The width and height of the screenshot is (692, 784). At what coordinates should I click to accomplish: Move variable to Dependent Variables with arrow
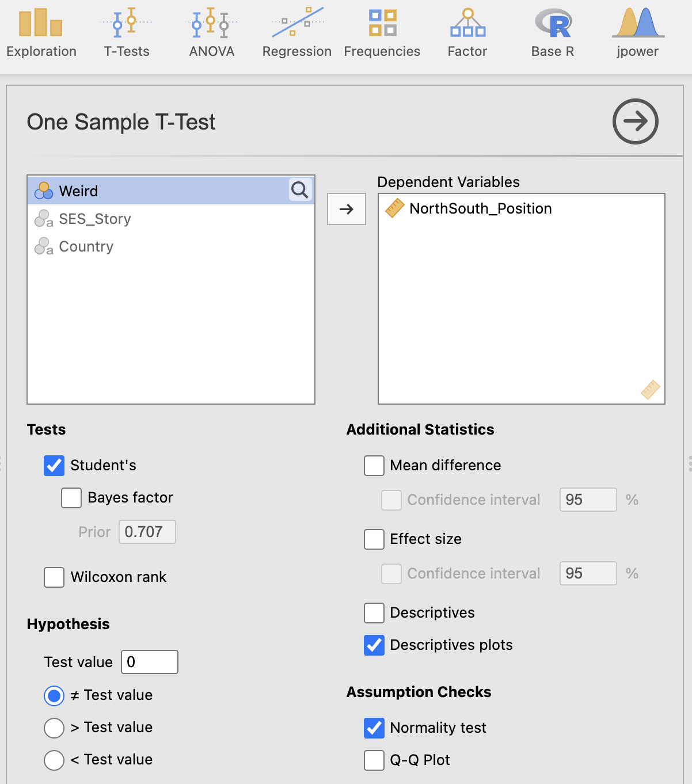[347, 209]
